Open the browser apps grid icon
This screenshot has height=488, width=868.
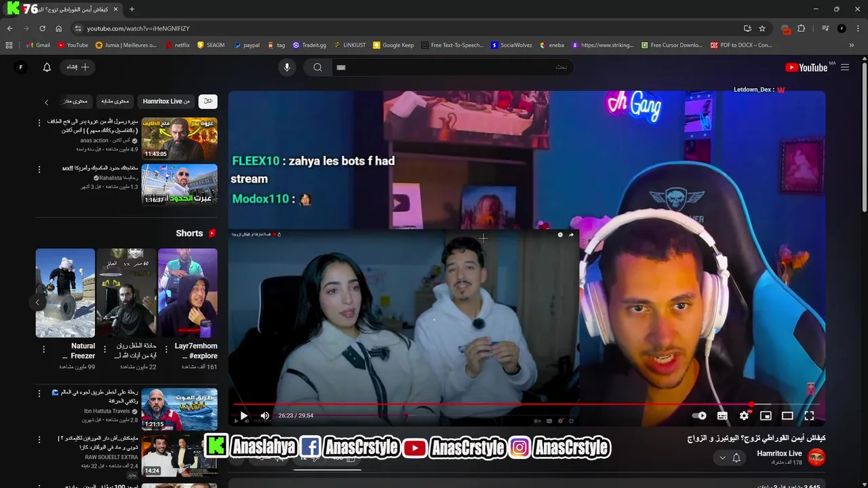9,45
